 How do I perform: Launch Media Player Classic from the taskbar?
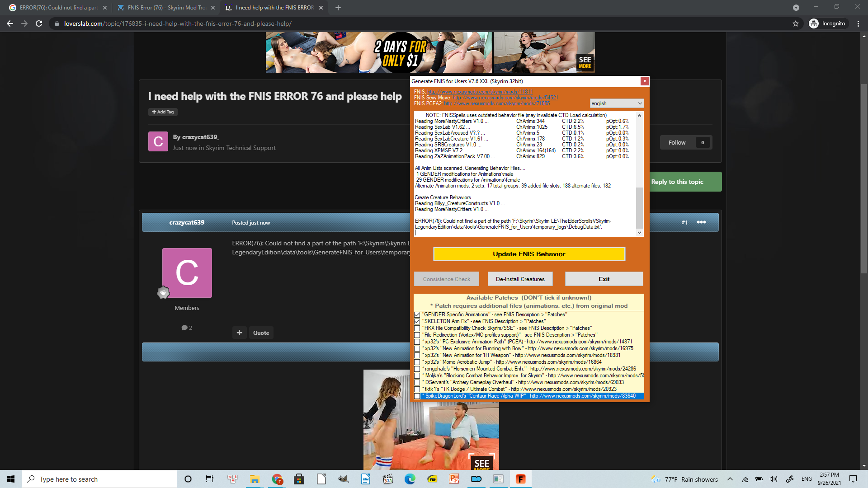(x=388, y=479)
